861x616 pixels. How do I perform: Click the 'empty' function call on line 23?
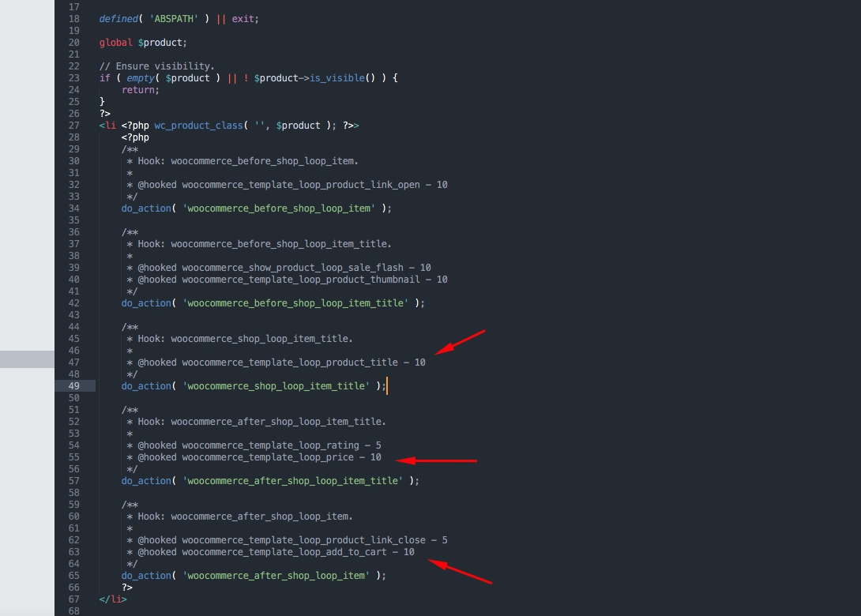click(x=141, y=78)
